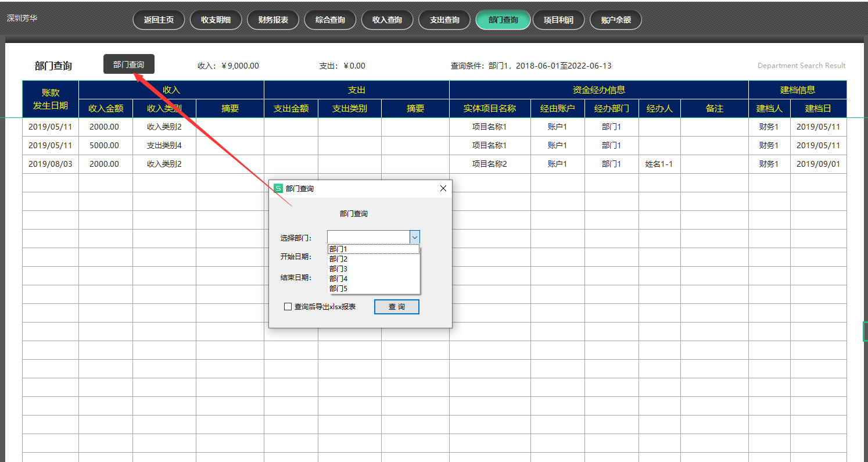Viewport: 868px width, 462px height.
Task: Select the 备注 column header
Action: tap(715, 109)
